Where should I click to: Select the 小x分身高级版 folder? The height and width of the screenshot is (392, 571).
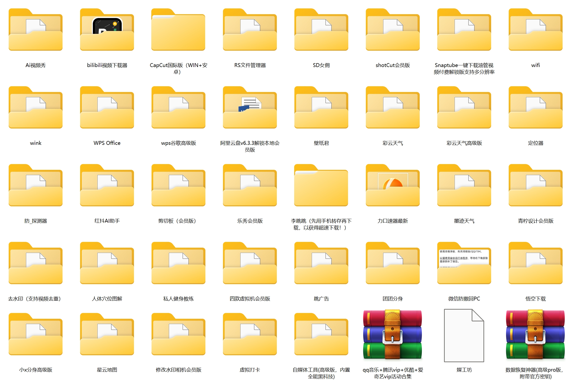pyautogui.click(x=36, y=335)
